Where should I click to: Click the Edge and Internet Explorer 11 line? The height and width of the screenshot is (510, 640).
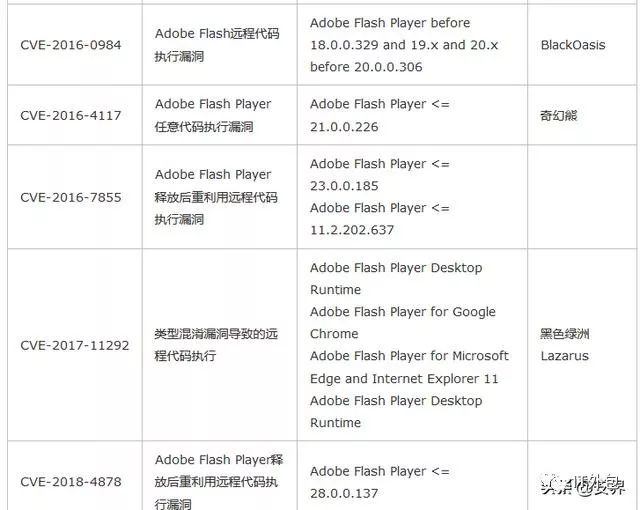(x=404, y=379)
